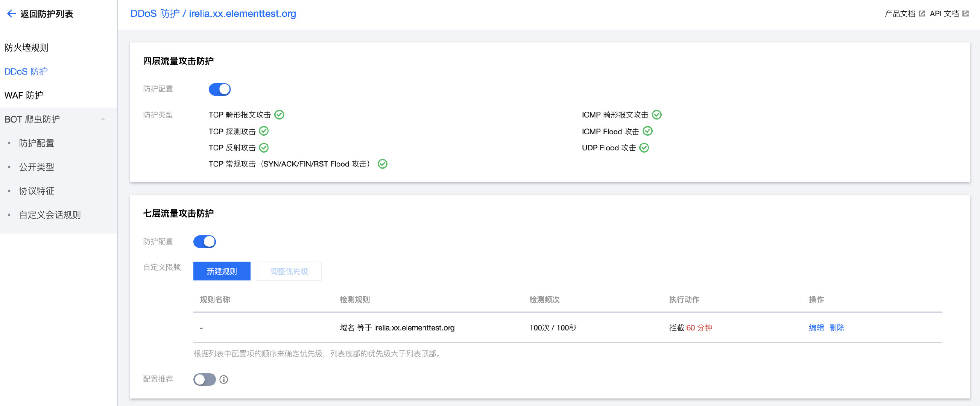Image resolution: width=980 pixels, height=406 pixels.
Task: Turn off the 七层流量攻击防护 switch
Action: [x=204, y=242]
